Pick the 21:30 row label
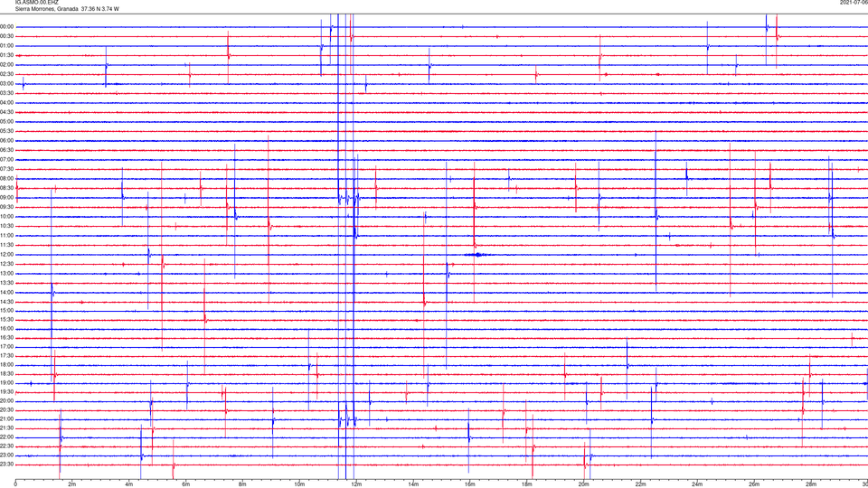Image resolution: width=868 pixels, height=488 pixels. (7, 427)
